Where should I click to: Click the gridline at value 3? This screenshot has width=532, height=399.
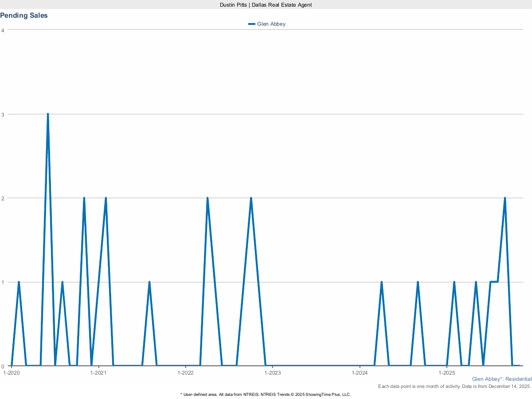266,114
